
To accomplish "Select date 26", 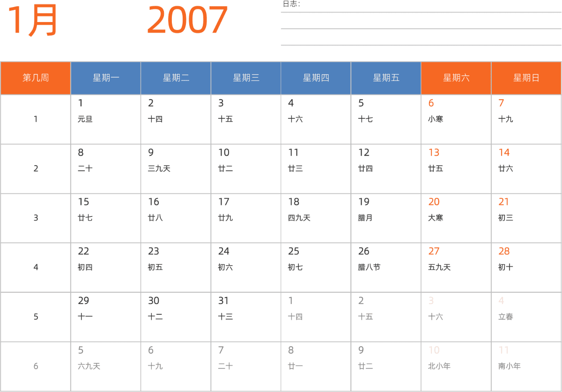I will point(364,251).
